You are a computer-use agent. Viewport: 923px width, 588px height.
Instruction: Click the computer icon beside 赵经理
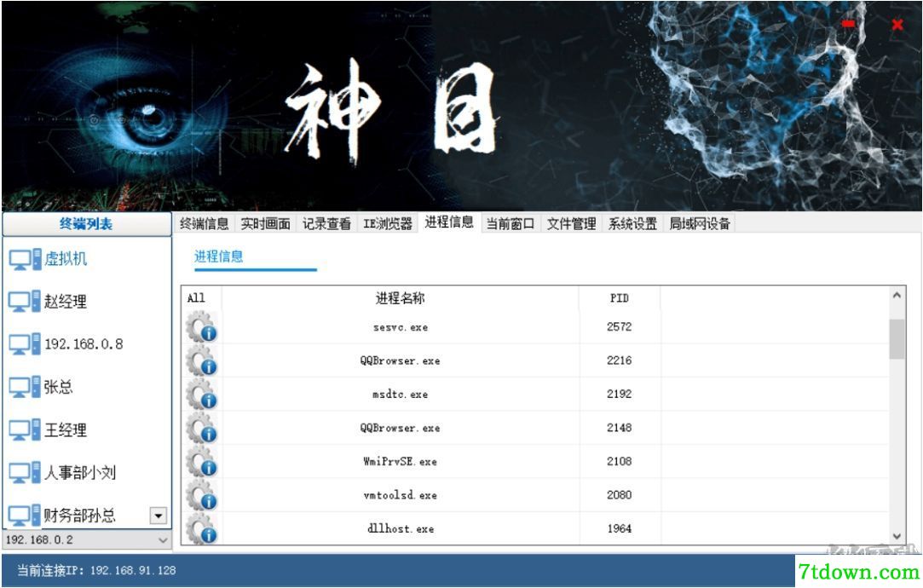click(x=25, y=302)
